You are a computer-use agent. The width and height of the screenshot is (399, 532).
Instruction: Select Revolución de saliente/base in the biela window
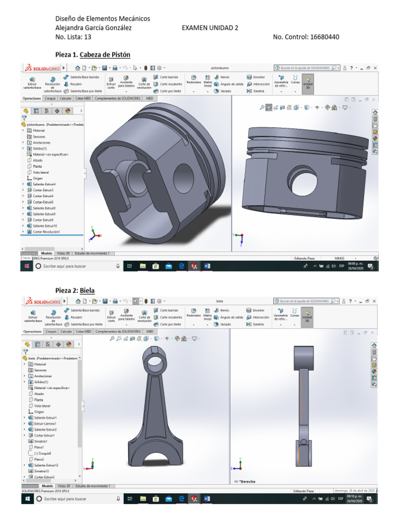point(53,315)
